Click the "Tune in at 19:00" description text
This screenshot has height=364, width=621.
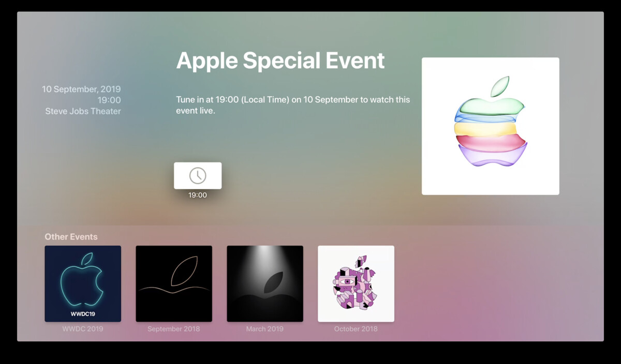293,105
